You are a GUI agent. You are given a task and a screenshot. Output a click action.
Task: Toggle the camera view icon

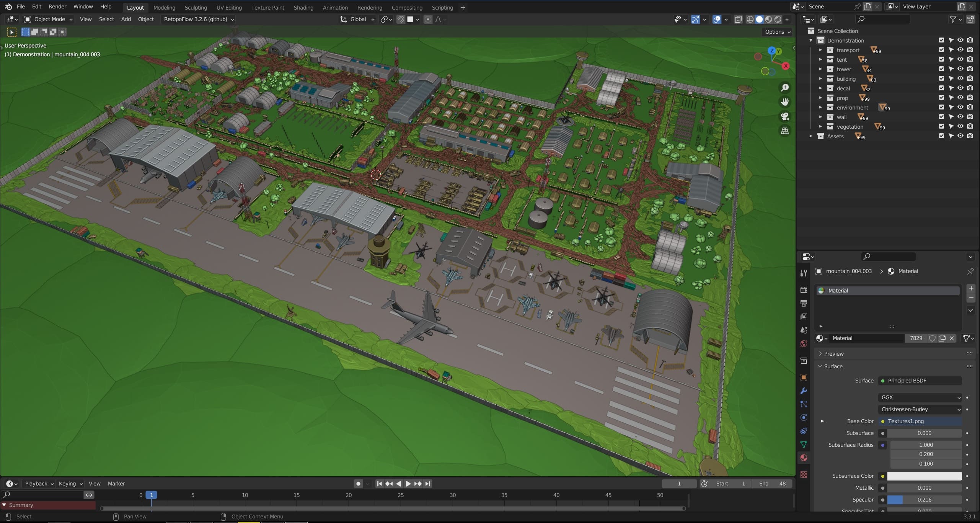coord(785,116)
